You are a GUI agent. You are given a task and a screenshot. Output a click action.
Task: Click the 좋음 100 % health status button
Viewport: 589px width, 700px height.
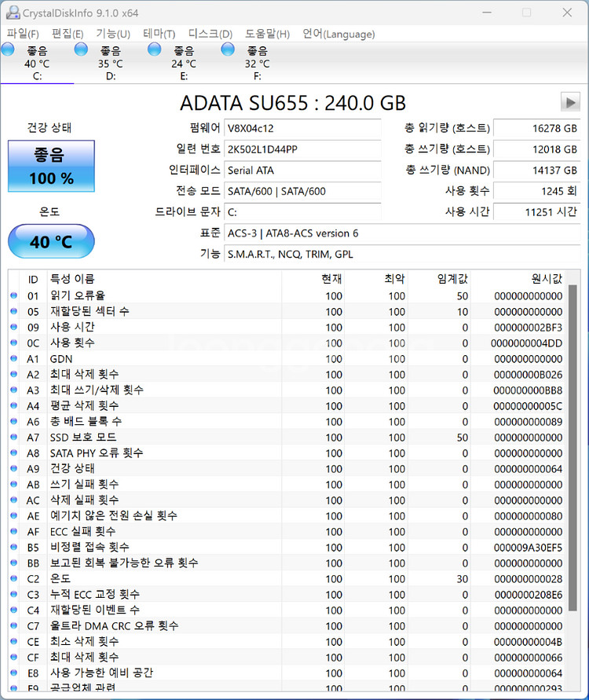pos(51,166)
